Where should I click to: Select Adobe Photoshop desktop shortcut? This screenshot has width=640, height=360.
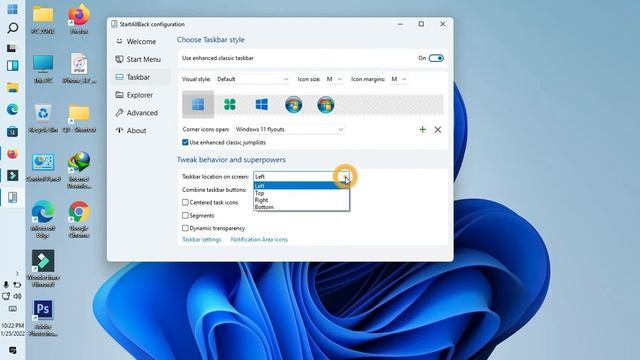[43, 318]
